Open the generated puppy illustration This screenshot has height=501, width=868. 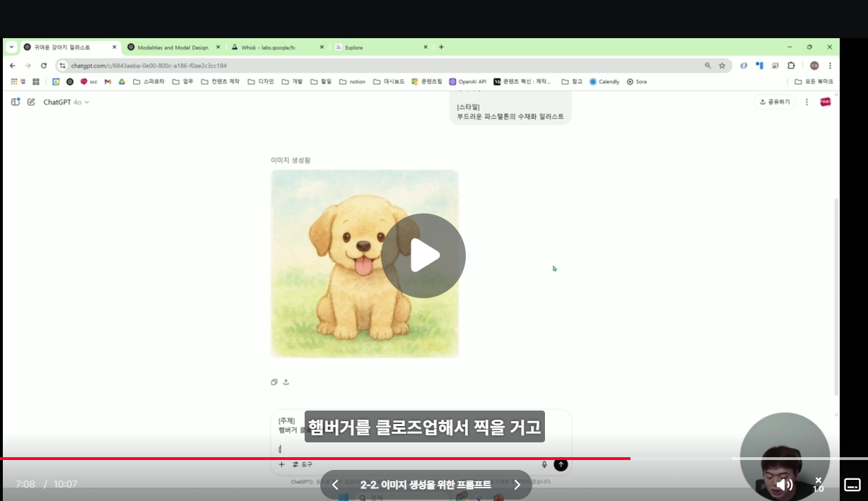tap(365, 264)
